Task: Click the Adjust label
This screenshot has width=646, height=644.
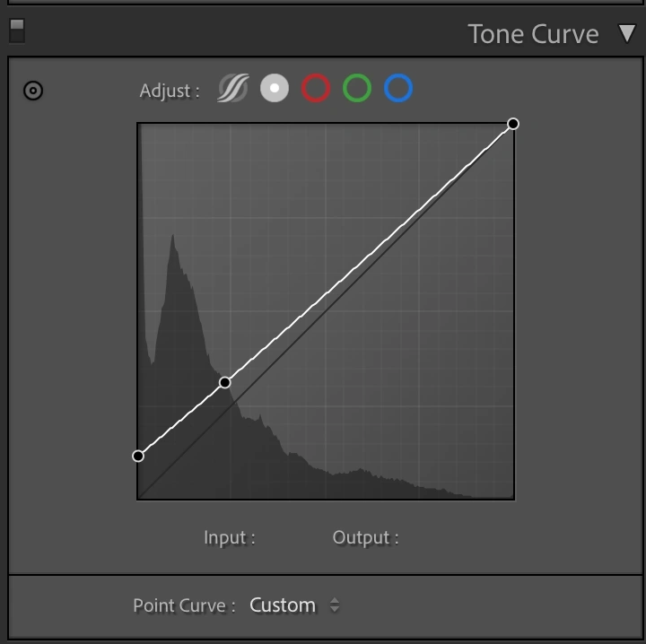Action: click(170, 91)
